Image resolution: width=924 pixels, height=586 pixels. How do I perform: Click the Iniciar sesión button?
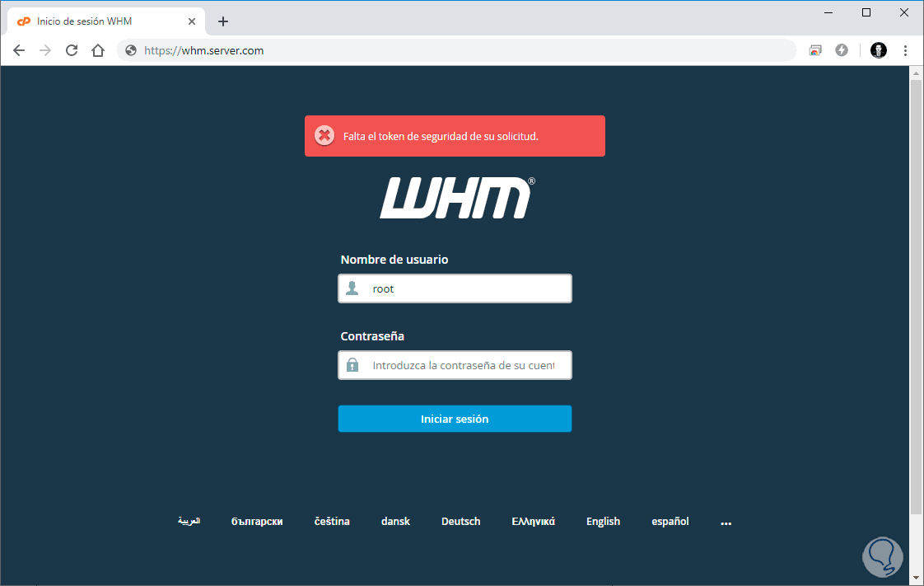[455, 419]
